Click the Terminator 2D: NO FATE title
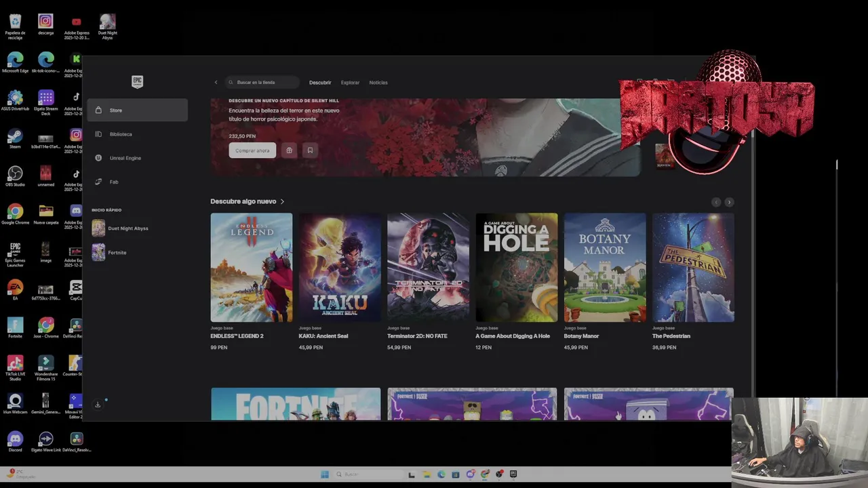 (x=417, y=336)
